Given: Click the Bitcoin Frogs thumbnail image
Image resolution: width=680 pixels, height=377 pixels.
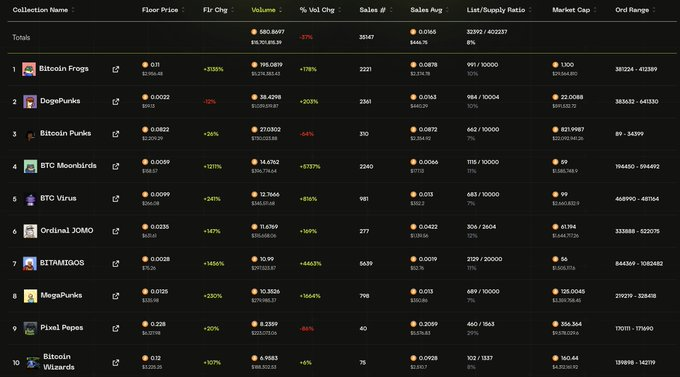Looking at the screenshot, I should (x=29, y=69).
